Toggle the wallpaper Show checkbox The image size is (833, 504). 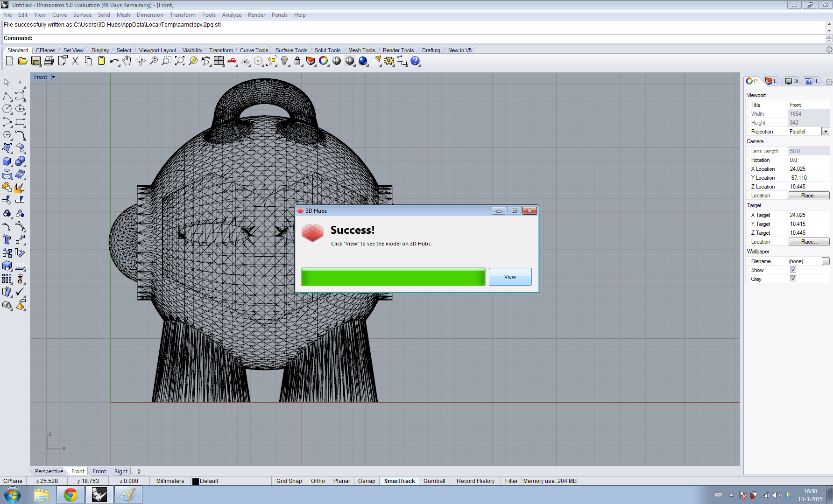pos(793,270)
